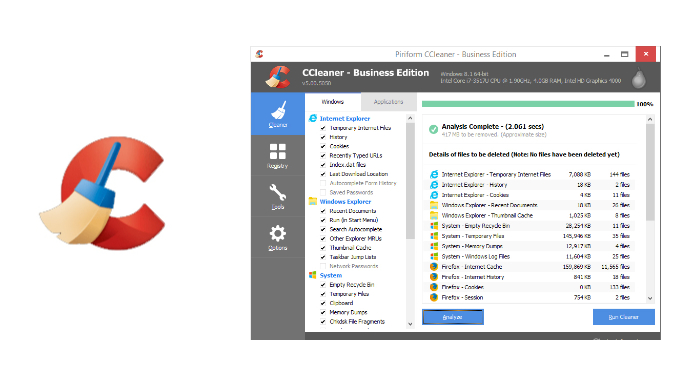Click Firefox icon for Internet Cache result
The image size is (678, 381).
coord(434,267)
